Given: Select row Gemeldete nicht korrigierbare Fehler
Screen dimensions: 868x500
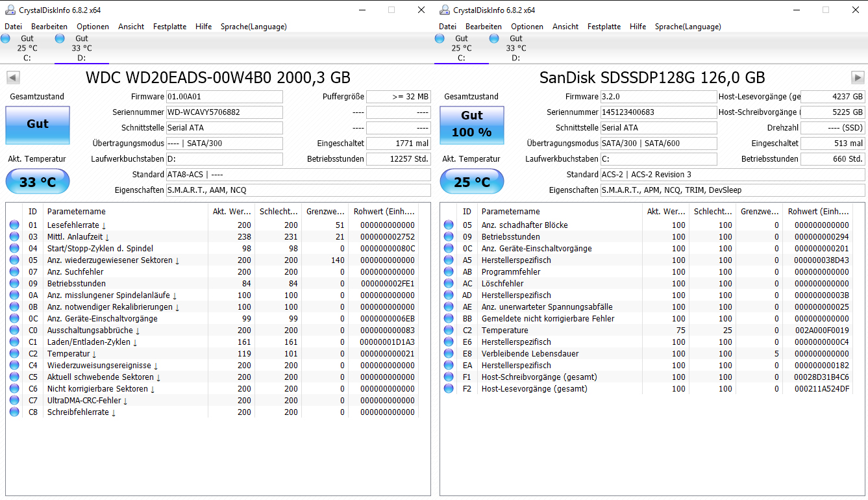Looking at the screenshot, I should pyautogui.click(x=646, y=319).
